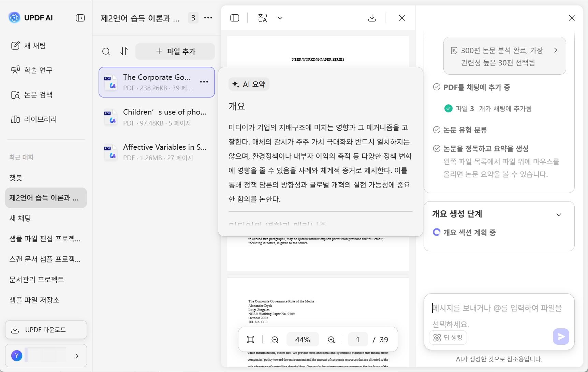Click the file count badge 3
588x372 pixels.
[x=193, y=18]
